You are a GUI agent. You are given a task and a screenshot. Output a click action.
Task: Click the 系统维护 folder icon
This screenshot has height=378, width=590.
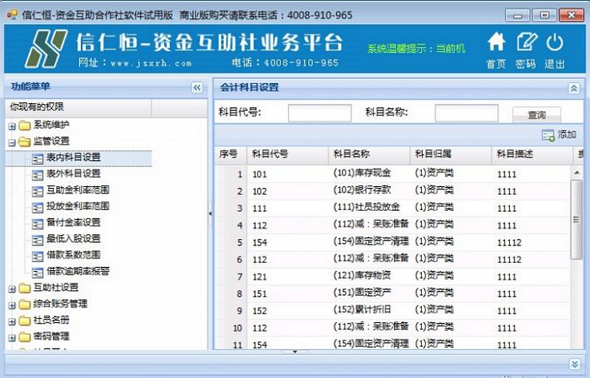(24, 125)
